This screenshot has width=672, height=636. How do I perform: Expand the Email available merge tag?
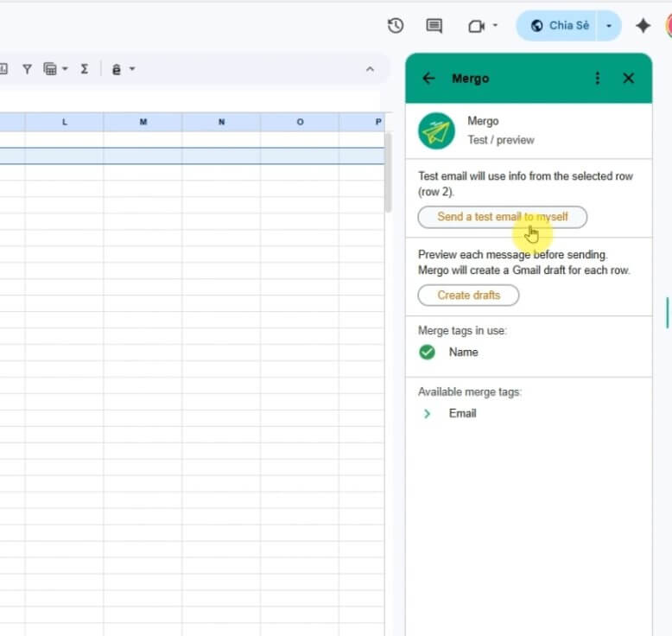tap(427, 413)
